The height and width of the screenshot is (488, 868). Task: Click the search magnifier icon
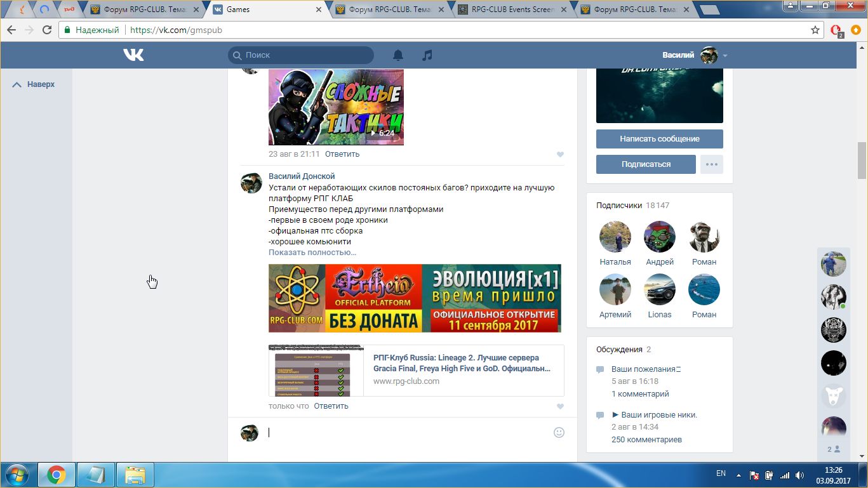tap(237, 55)
